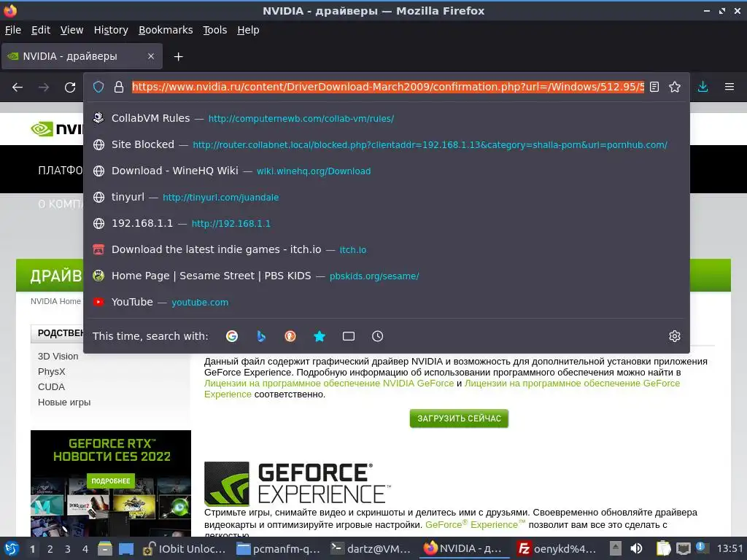Image resolution: width=747 pixels, height=560 pixels.
Task: Close the NVIDIA - драйверы tab
Action: pyautogui.click(x=151, y=56)
